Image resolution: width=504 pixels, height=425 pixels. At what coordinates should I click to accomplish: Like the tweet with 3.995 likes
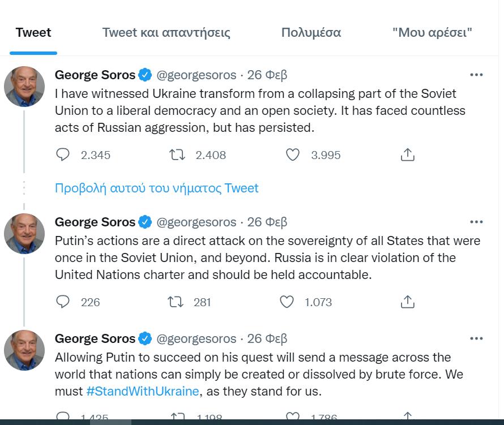(292, 154)
